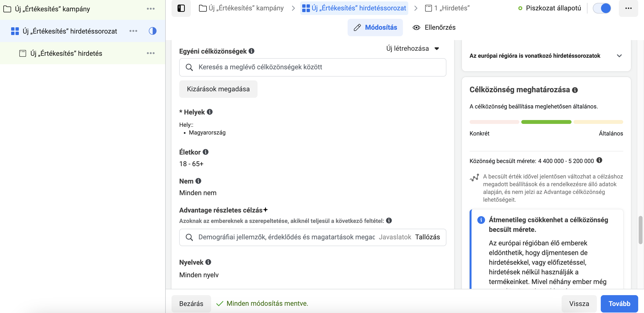Open options for Új „Értékesítés” hirdetés
644x313 pixels.
[150, 53]
